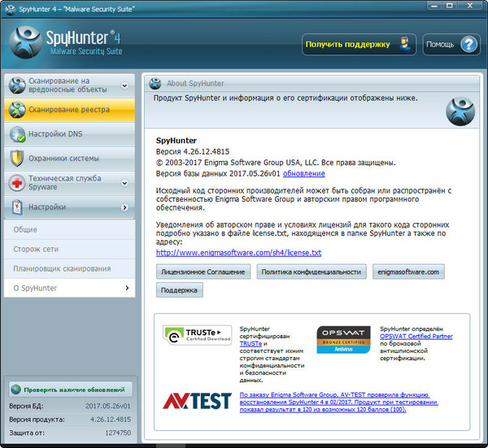Select Планировщик сканирования sub-item
This screenshot has width=488, height=448.
[x=69, y=269]
